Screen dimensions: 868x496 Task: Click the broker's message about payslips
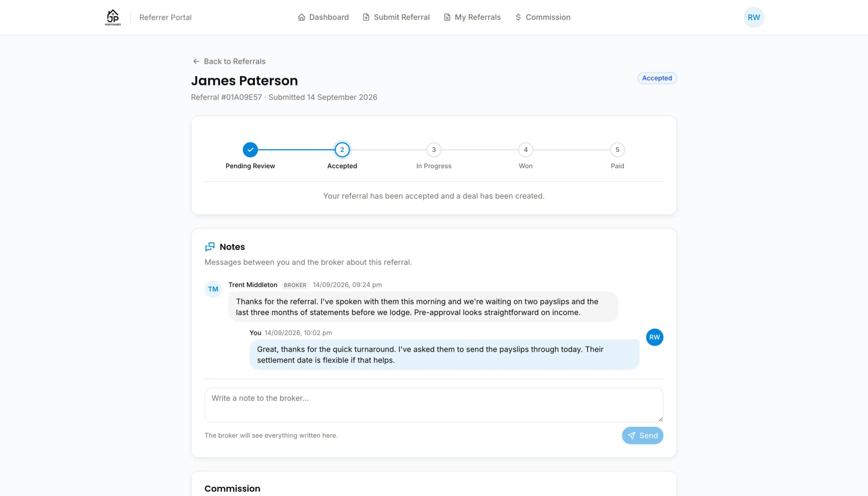coord(423,307)
